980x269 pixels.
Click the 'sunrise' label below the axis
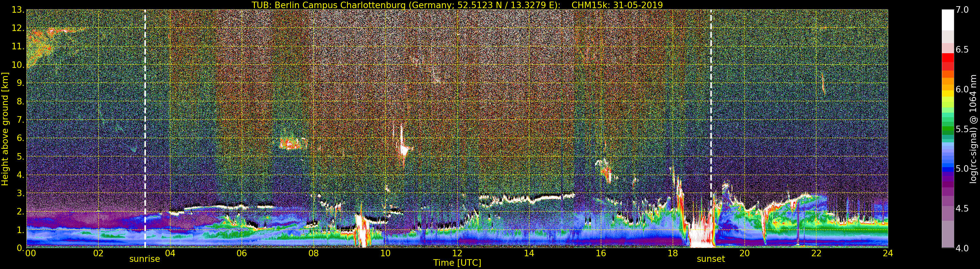click(145, 259)
